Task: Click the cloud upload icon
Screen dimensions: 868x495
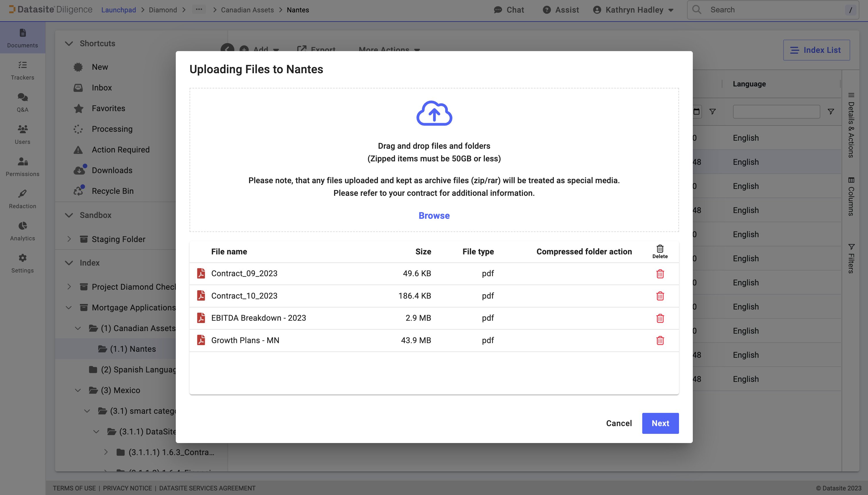Action: (x=434, y=113)
